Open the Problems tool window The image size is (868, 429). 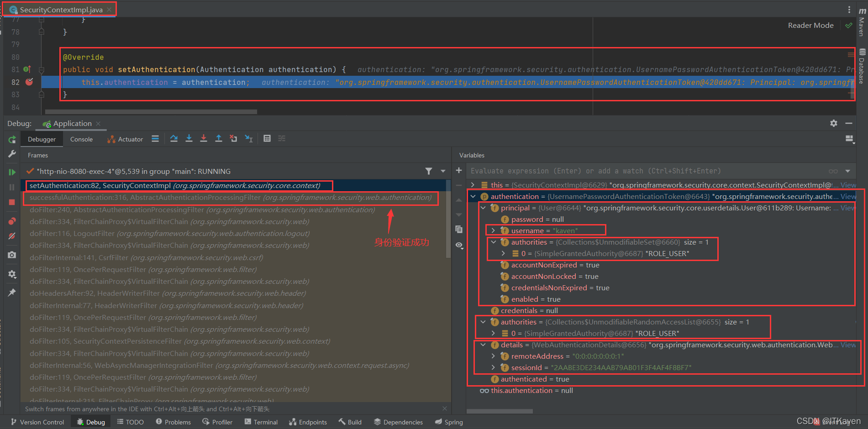tap(174, 422)
